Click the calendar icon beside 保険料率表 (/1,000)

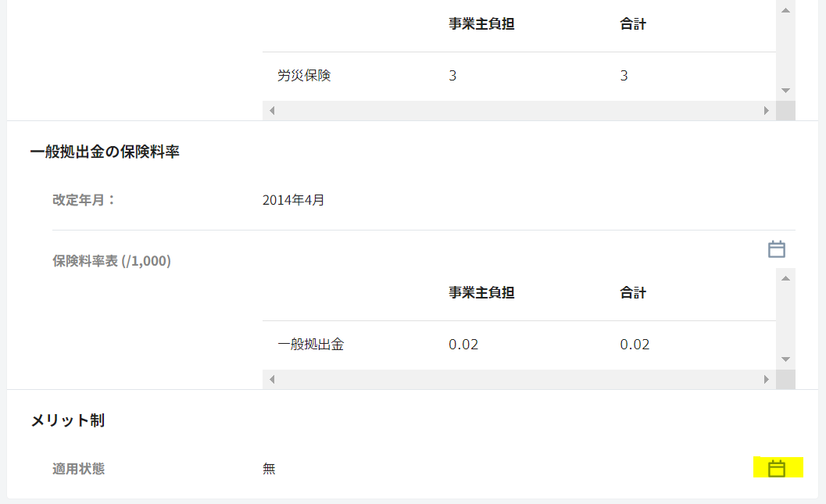776,250
